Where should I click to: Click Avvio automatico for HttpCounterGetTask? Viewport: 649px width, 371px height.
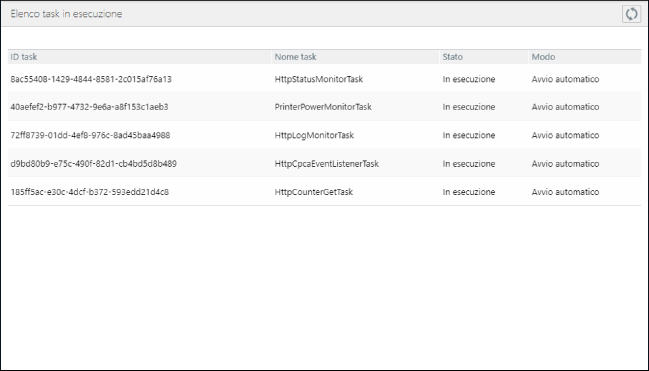click(x=565, y=192)
